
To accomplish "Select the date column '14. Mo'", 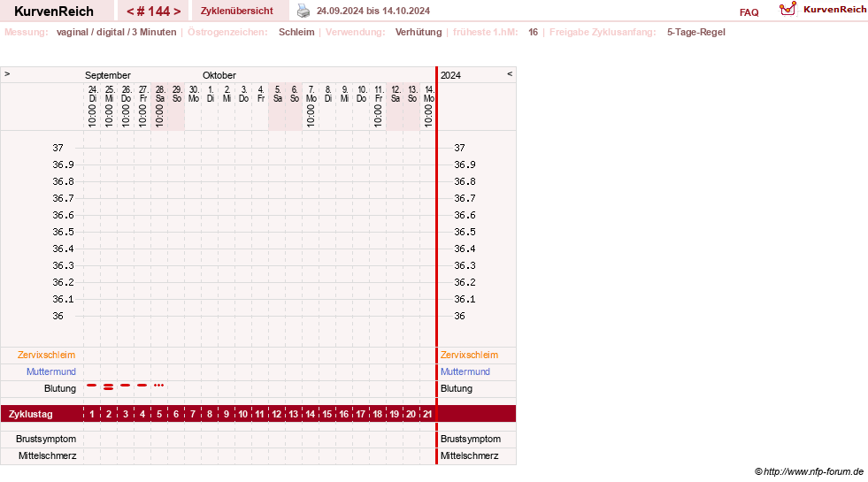I will coord(428,106).
